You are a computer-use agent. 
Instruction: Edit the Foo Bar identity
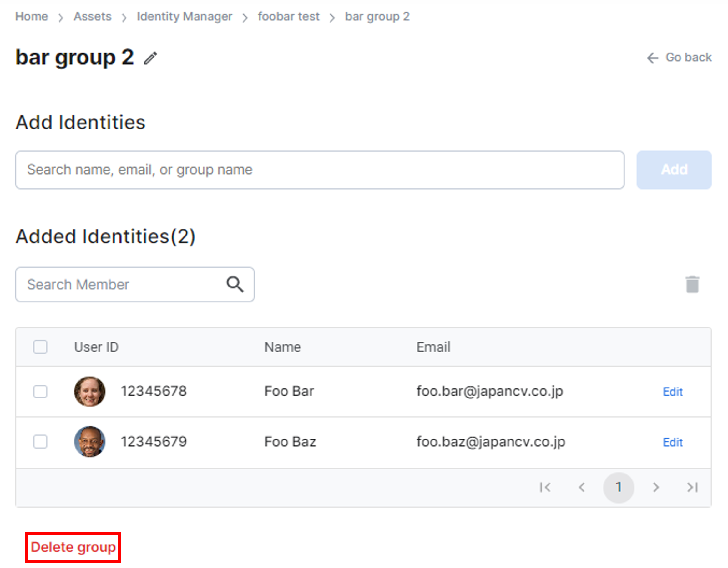[x=673, y=392]
